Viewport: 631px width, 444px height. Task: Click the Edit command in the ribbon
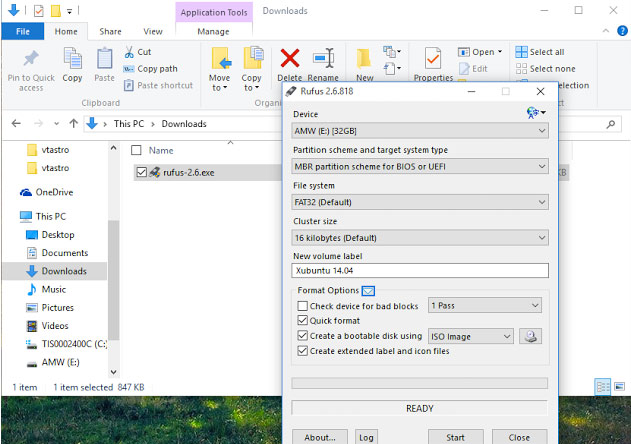474,69
